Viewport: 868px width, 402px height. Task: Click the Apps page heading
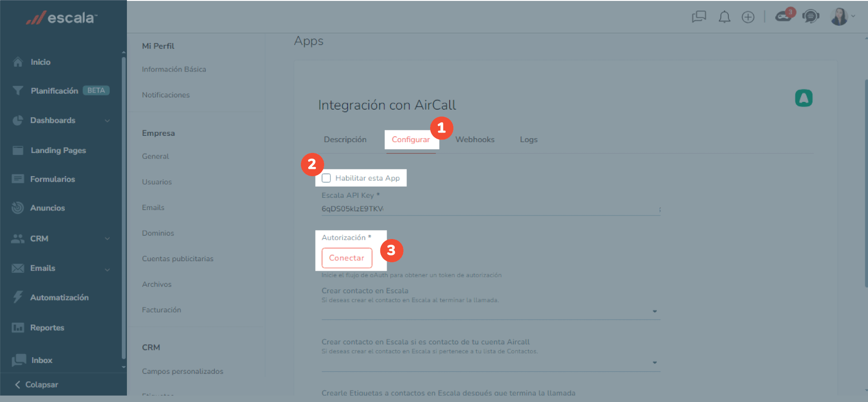coord(309,41)
